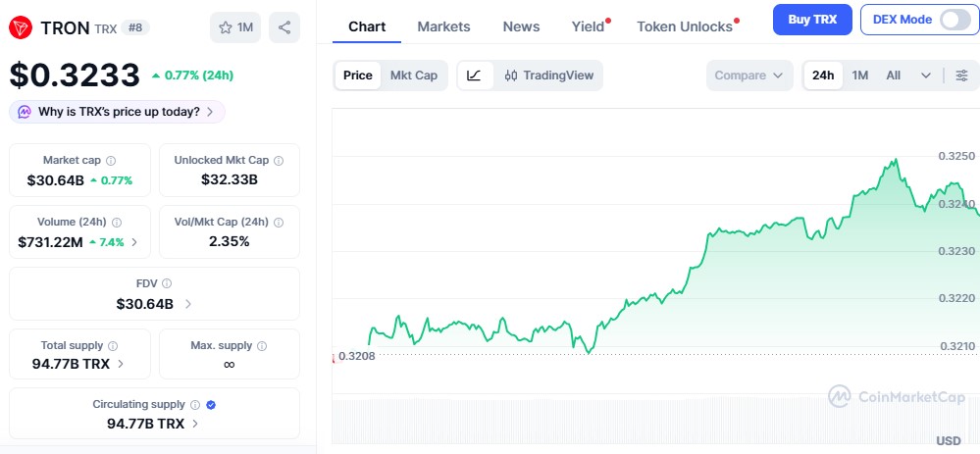Click Vol/Mkt Cap (24h) info icon
Viewport: 980px width, 454px height.
pyautogui.click(x=279, y=223)
